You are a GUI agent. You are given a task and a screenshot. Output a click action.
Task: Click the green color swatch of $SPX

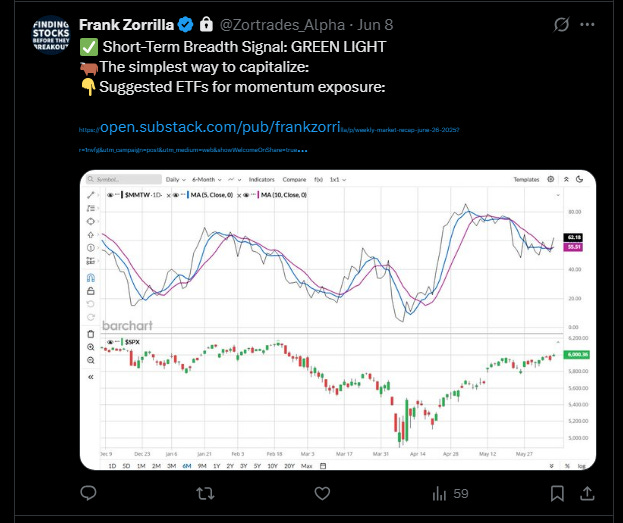(122, 342)
